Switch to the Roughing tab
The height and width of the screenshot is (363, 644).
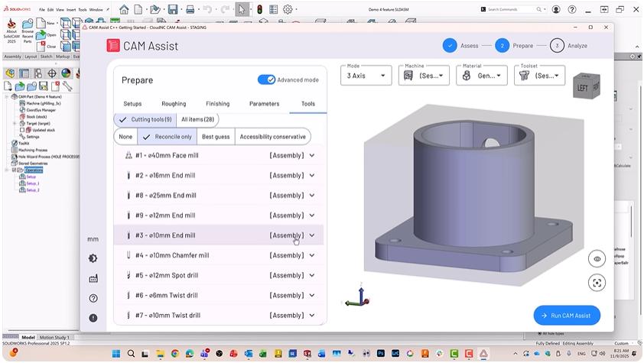(x=174, y=104)
